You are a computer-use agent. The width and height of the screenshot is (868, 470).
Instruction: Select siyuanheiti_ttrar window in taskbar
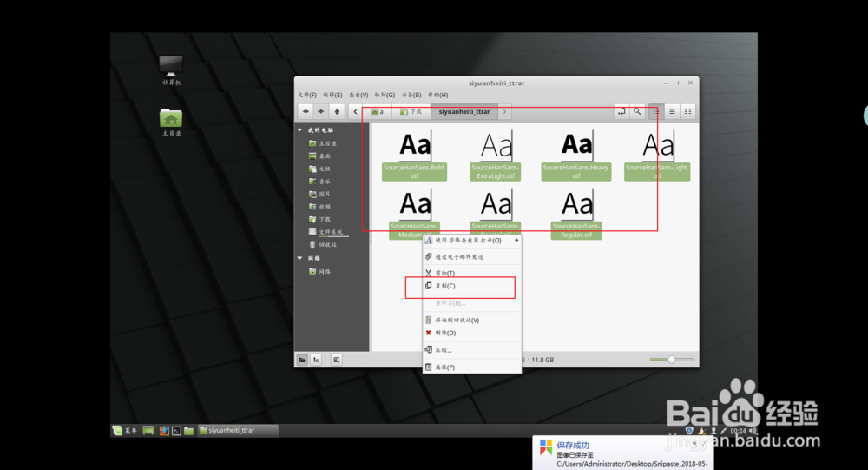(238, 431)
